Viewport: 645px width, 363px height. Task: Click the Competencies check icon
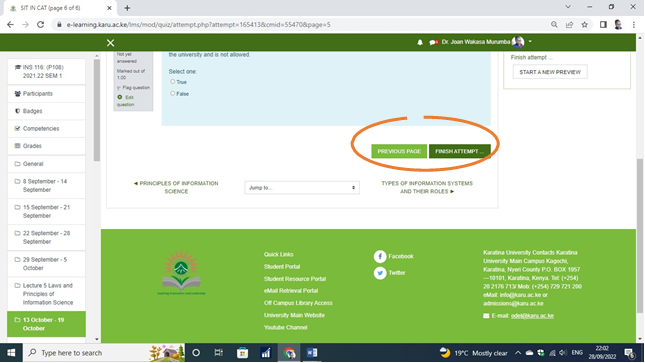[x=17, y=128]
